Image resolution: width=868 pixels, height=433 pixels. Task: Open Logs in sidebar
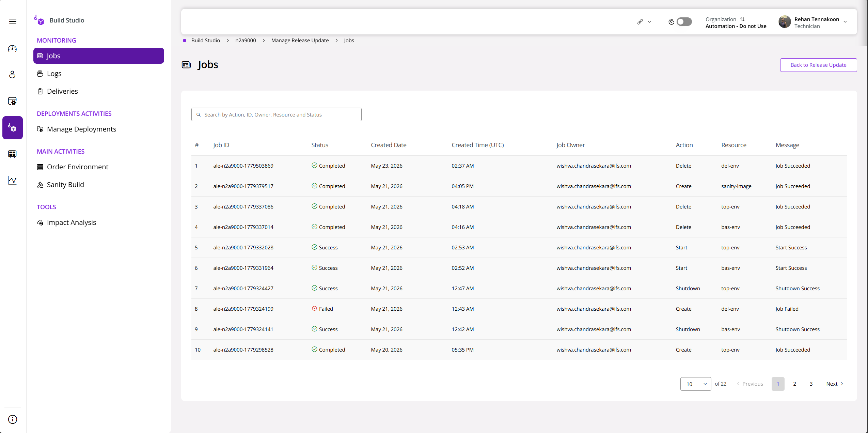tap(54, 74)
